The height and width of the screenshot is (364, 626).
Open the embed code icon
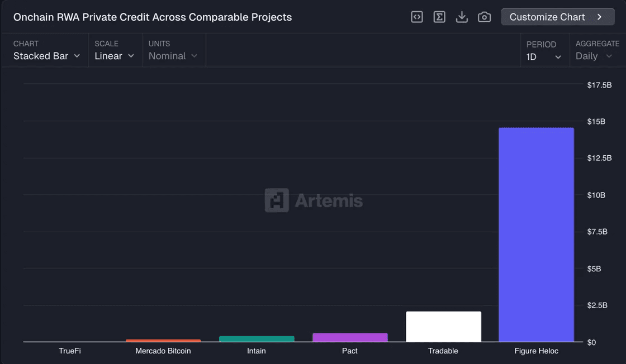click(417, 17)
